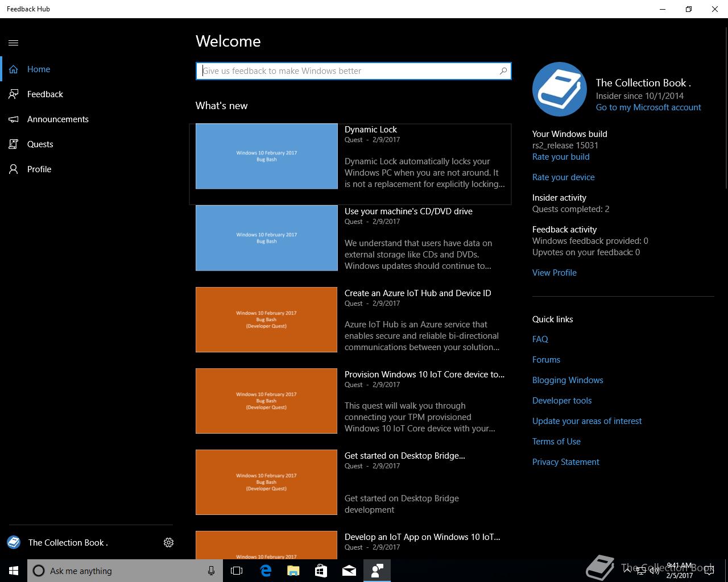Open the FAQ quick link
Image resolution: width=728 pixels, height=582 pixels.
pos(540,339)
